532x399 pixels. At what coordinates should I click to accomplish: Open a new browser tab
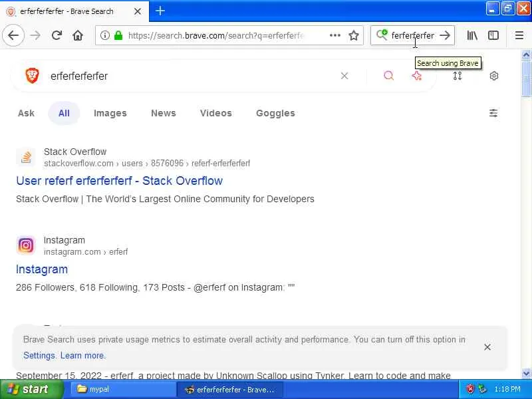pyautogui.click(x=160, y=11)
